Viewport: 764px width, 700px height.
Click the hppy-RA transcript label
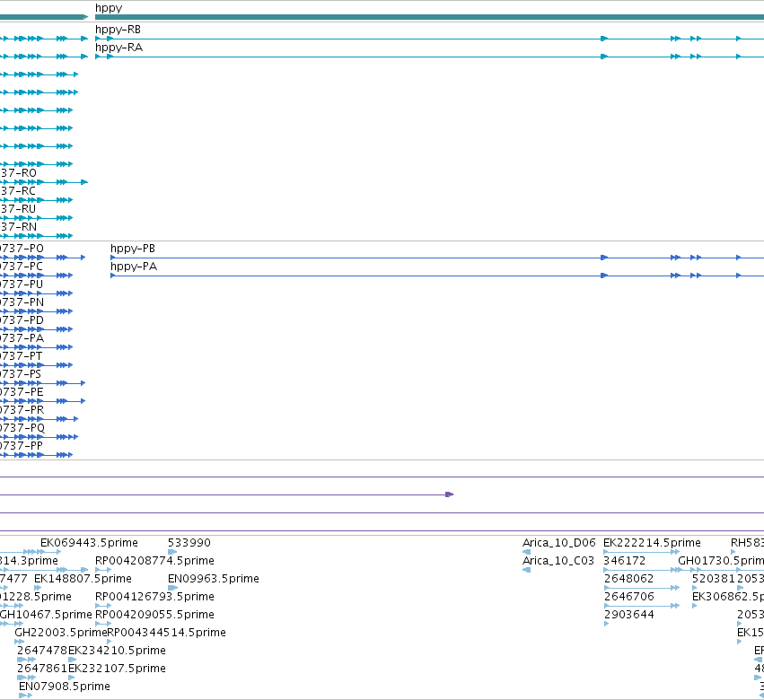pos(119,48)
